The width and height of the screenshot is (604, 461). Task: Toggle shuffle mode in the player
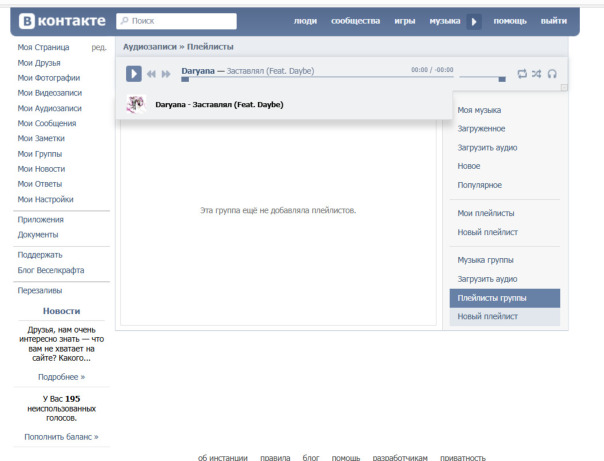537,74
